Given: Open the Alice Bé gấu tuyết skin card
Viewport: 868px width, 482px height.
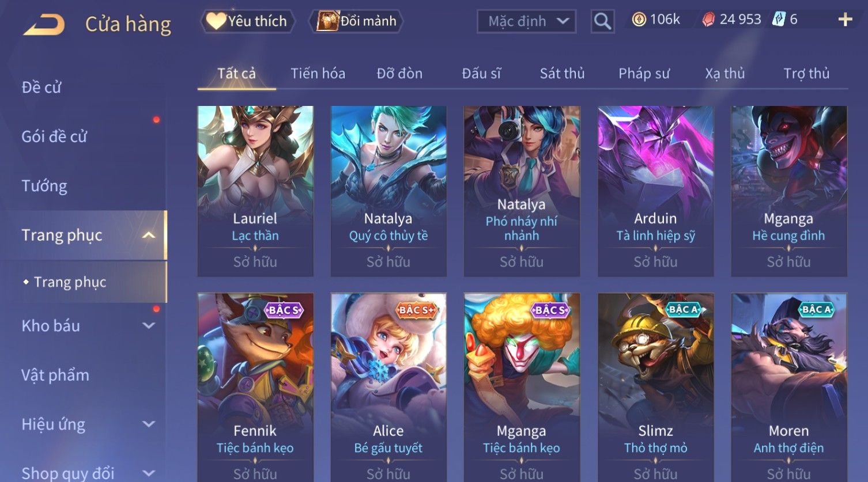Looking at the screenshot, I should (x=388, y=387).
